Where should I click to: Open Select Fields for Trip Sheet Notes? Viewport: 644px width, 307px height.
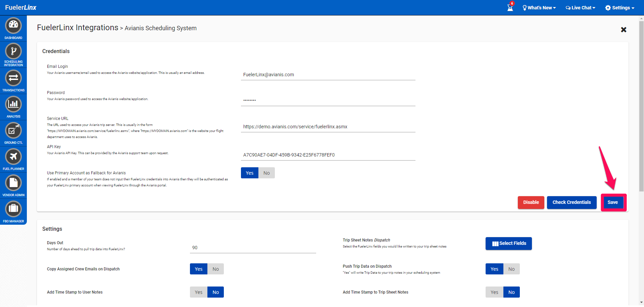coord(509,244)
